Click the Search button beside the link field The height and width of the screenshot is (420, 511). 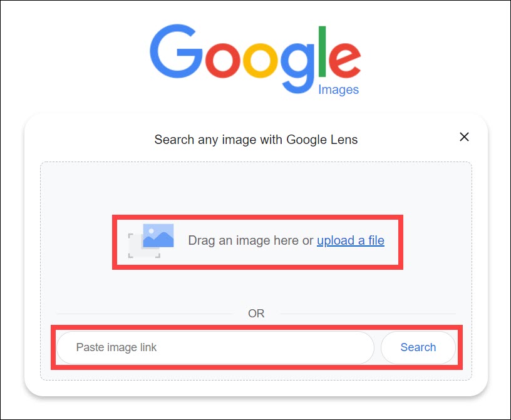tap(418, 347)
